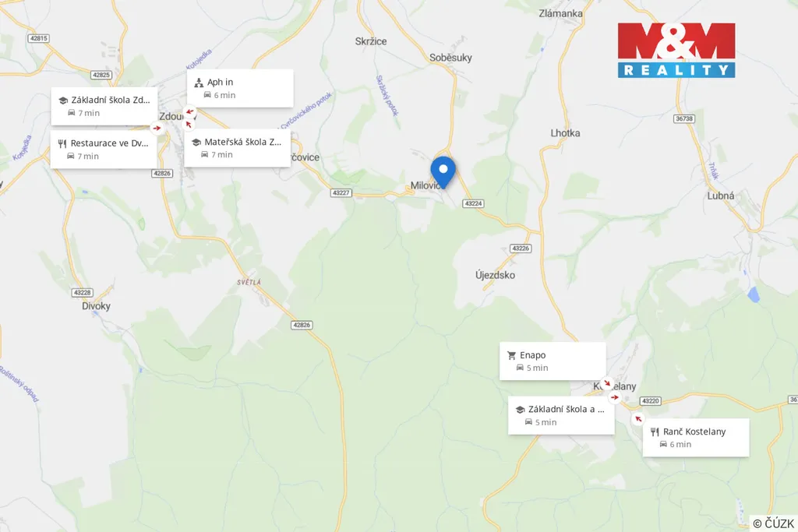Click the shopping cart icon beside Enapo
798x532 pixels.
click(x=511, y=355)
